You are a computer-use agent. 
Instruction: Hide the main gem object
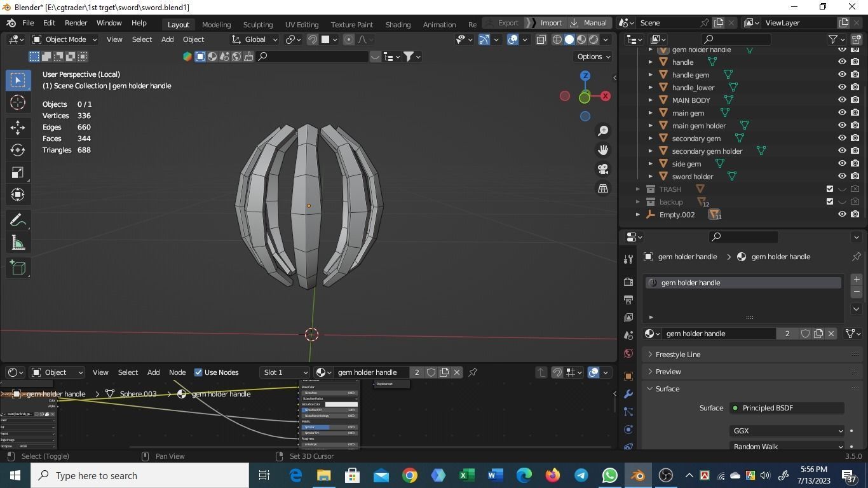coord(842,113)
